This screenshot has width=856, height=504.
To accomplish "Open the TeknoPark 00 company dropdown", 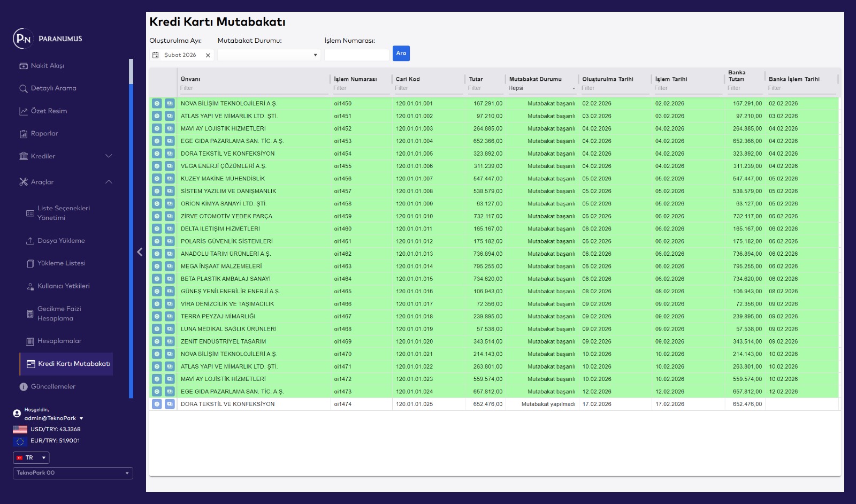I will tap(73, 473).
